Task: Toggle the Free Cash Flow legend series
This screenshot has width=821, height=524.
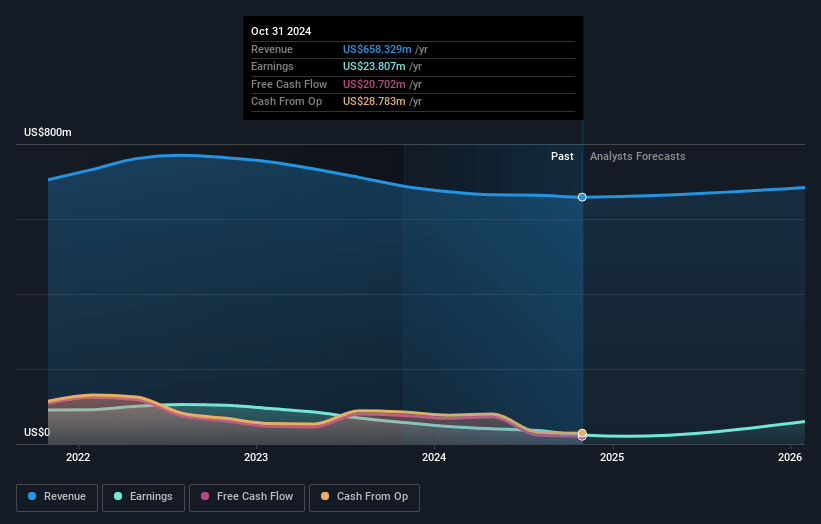Action: (247, 497)
